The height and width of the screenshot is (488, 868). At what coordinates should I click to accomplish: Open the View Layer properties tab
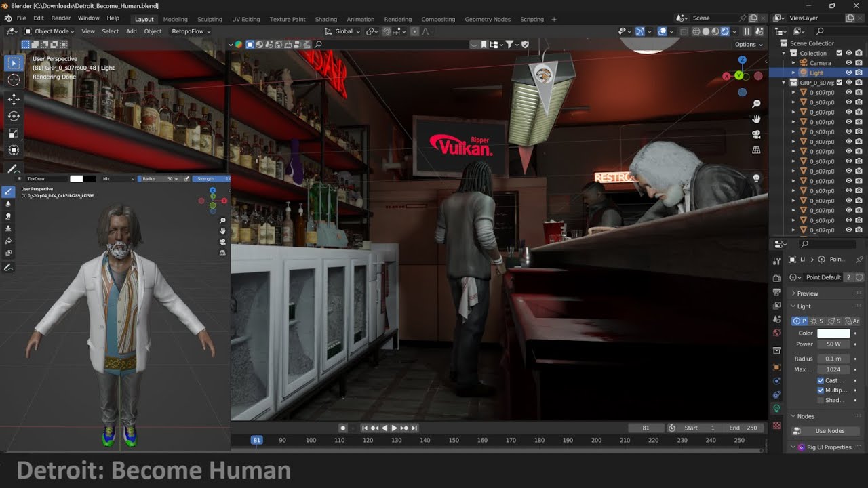pyautogui.click(x=777, y=306)
